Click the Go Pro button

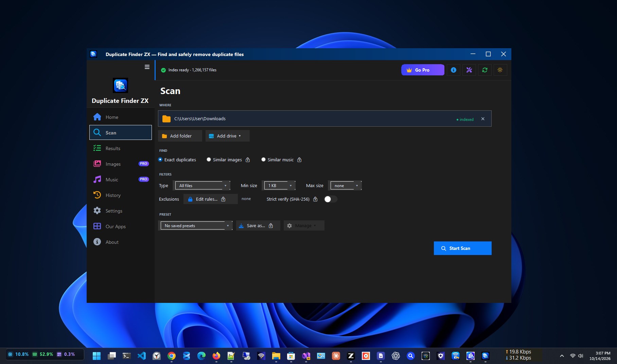[x=423, y=70]
